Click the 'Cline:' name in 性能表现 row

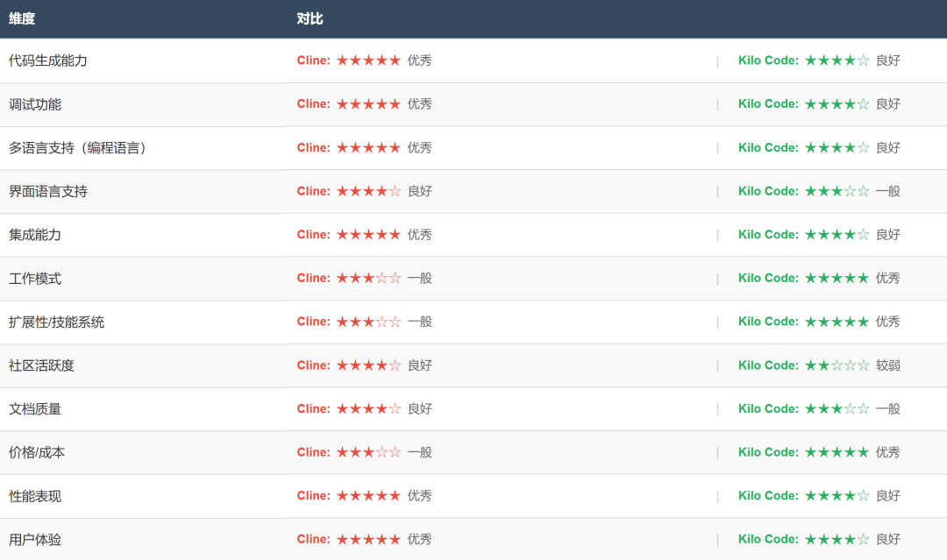[x=313, y=495]
